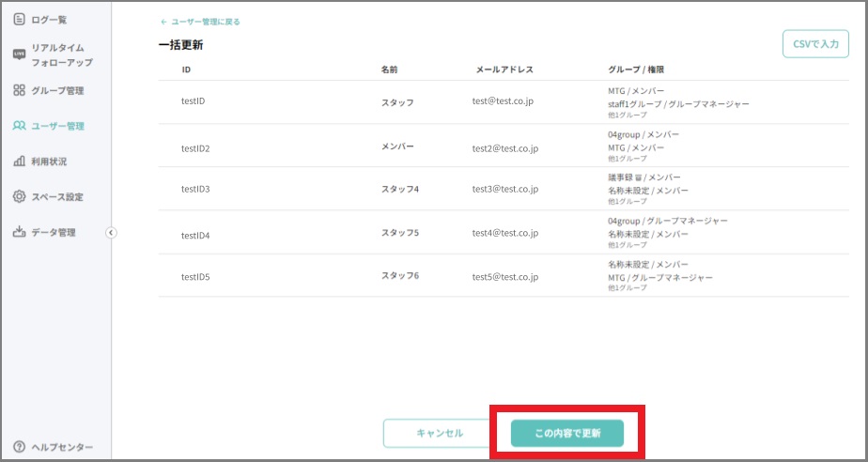868x462 pixels.
Task: Click the この内容で更新 button
Action: click(567, 433)
